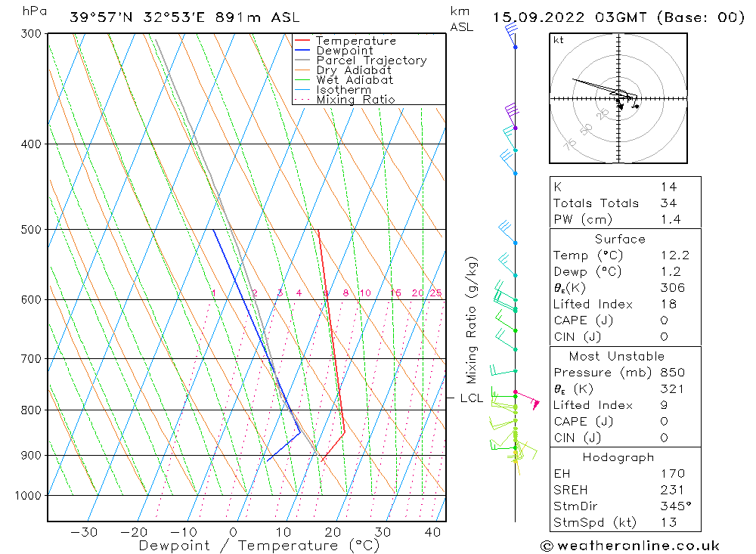Click the '600' hPa pressure label
756x554 pixels.
point(32,299)
